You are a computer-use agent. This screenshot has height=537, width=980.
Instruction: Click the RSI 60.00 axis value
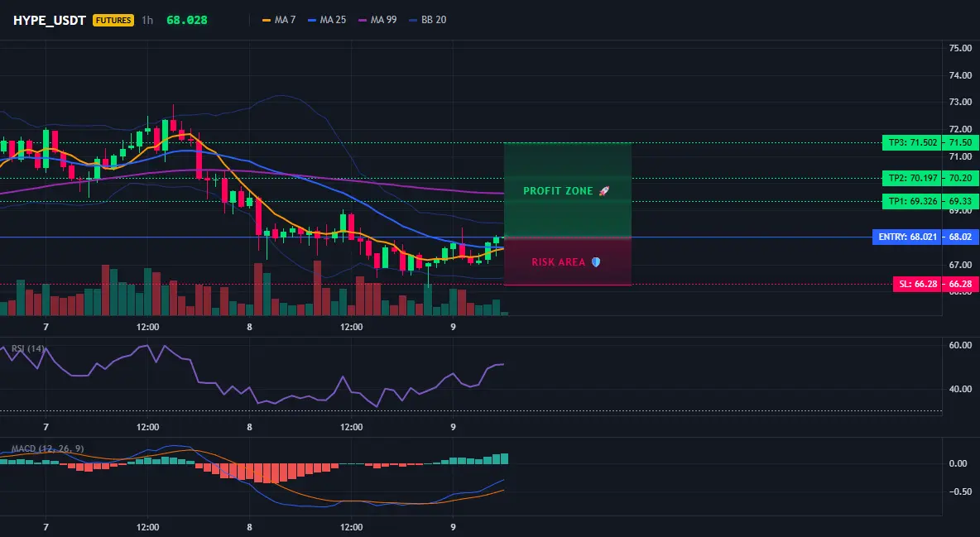click(960, 345)
